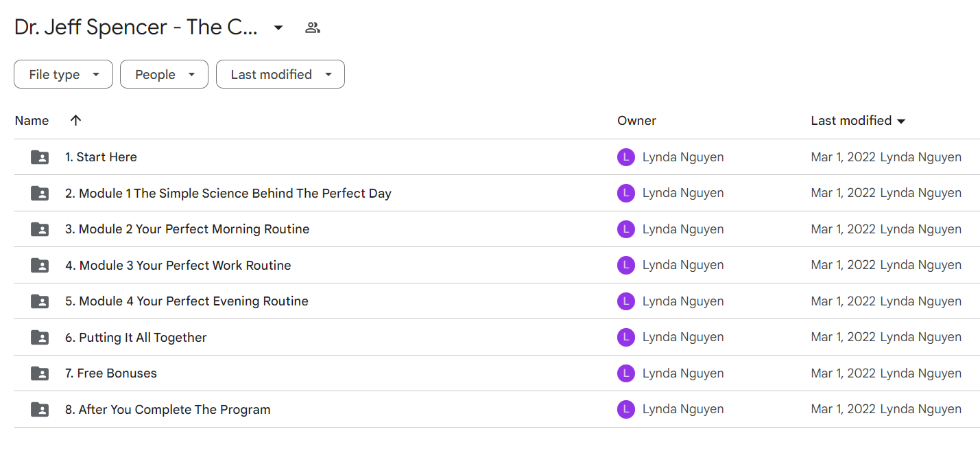Select folder icon for Module 3 Work Routine

(x=40, y=266)
